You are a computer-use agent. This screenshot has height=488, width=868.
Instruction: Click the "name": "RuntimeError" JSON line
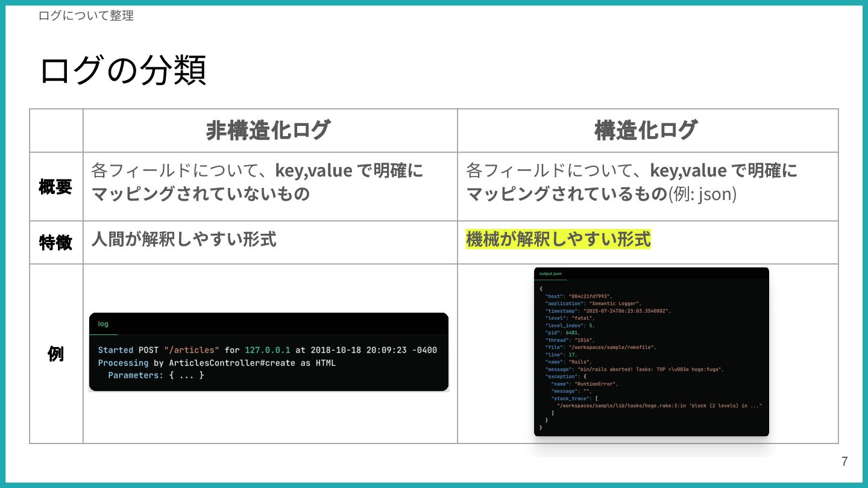(585, 384)
